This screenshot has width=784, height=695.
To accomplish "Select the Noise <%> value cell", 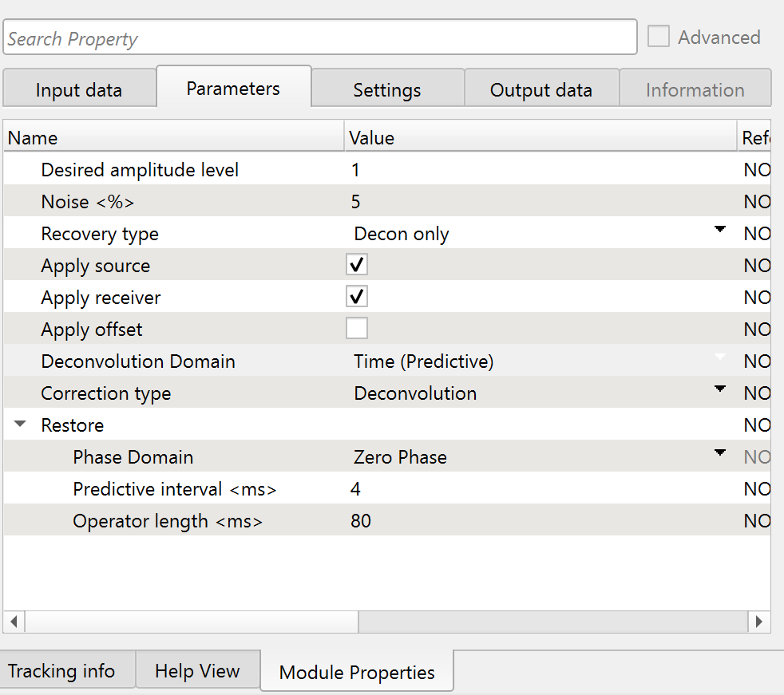I will pyautogui.click(x=535, y=202).
